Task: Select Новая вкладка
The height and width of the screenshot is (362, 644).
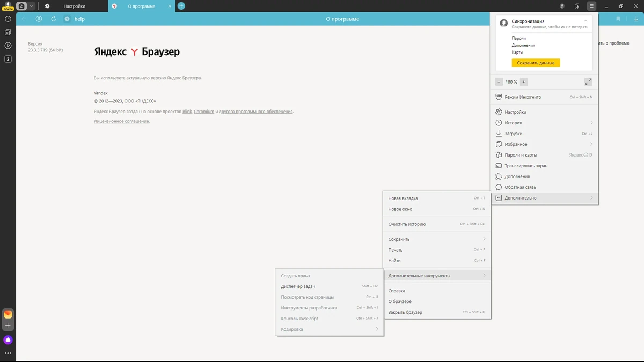Action: coord(437,198)
